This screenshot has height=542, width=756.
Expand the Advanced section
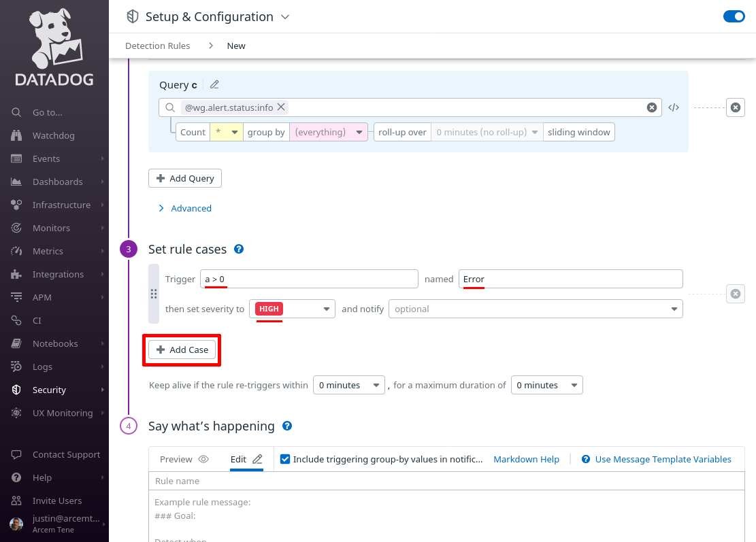(x=185, y=208)
